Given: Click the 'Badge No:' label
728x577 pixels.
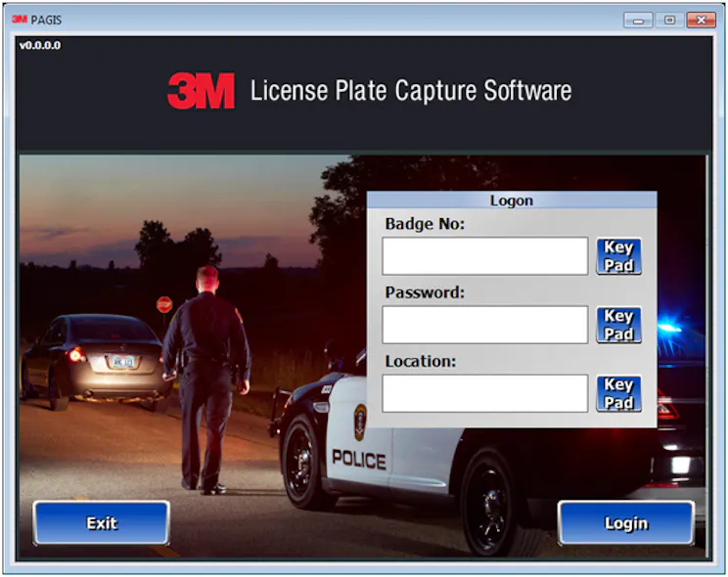Looking at the screenshot, I should (x=425, y=224).
